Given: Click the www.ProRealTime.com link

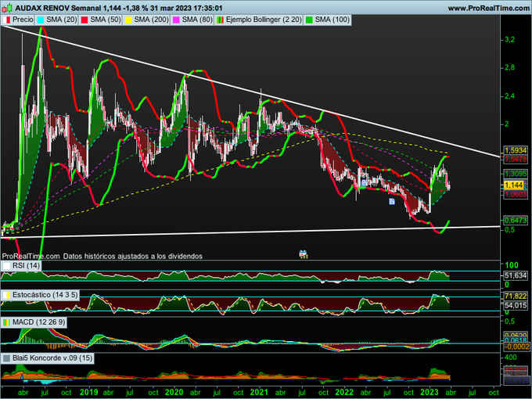Looking at the screenshot, I should coord(488,8).
